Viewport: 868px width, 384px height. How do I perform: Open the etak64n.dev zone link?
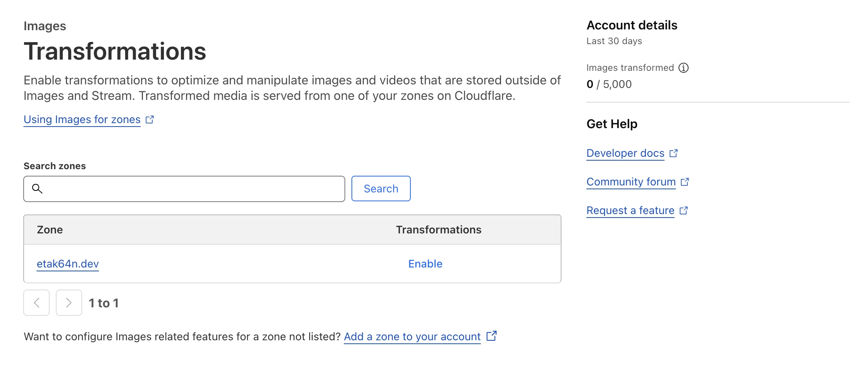click(68, 264)
